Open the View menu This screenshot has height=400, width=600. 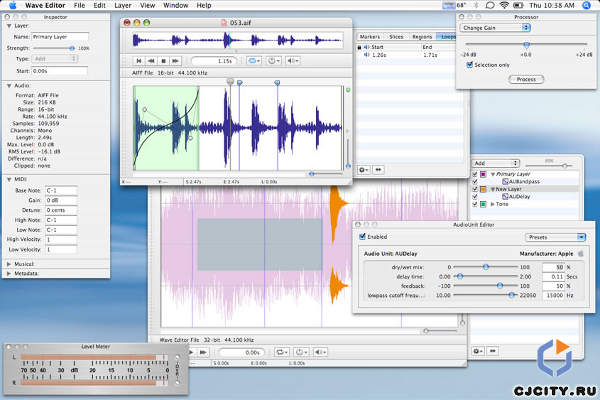click(147, 5)
